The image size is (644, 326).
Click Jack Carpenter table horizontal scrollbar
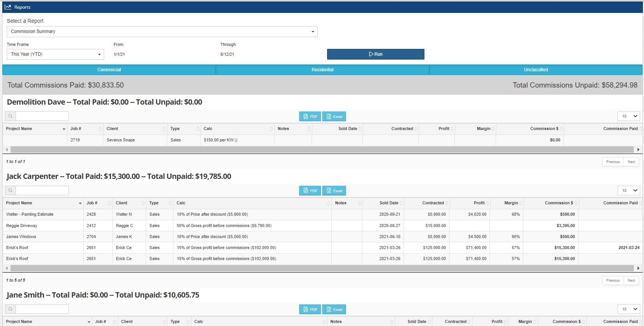[322, 268]
